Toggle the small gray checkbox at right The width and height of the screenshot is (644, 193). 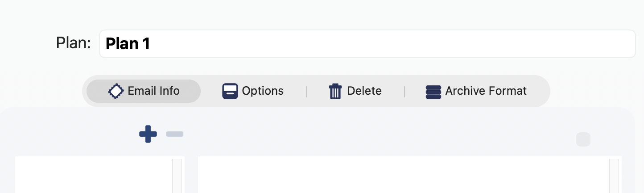click(583, 140)
